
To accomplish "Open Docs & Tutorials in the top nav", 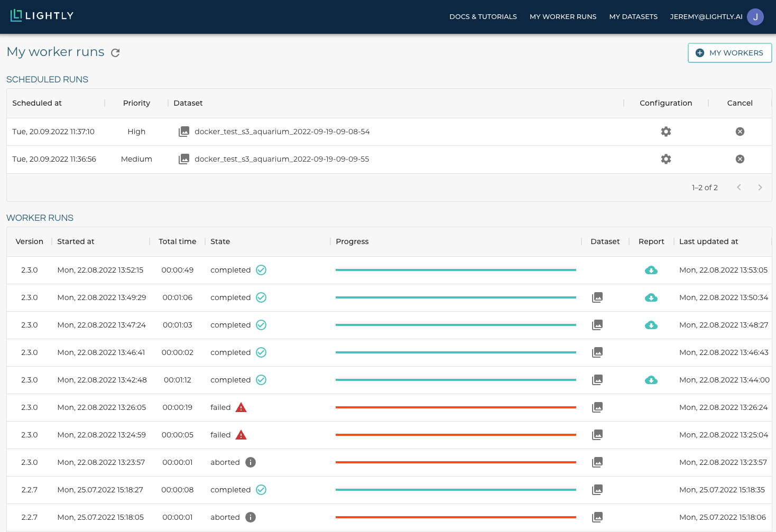I will (483, 17).
